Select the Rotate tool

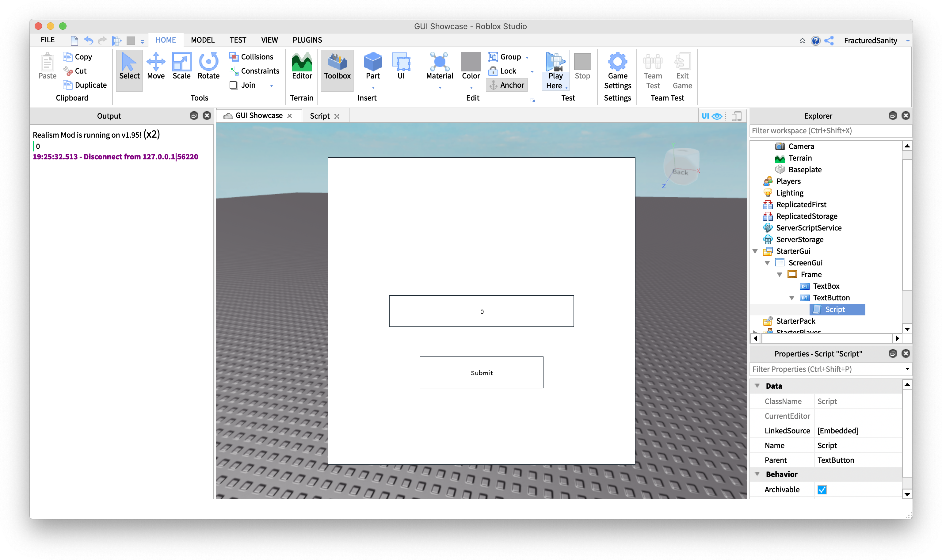point(208,68)
